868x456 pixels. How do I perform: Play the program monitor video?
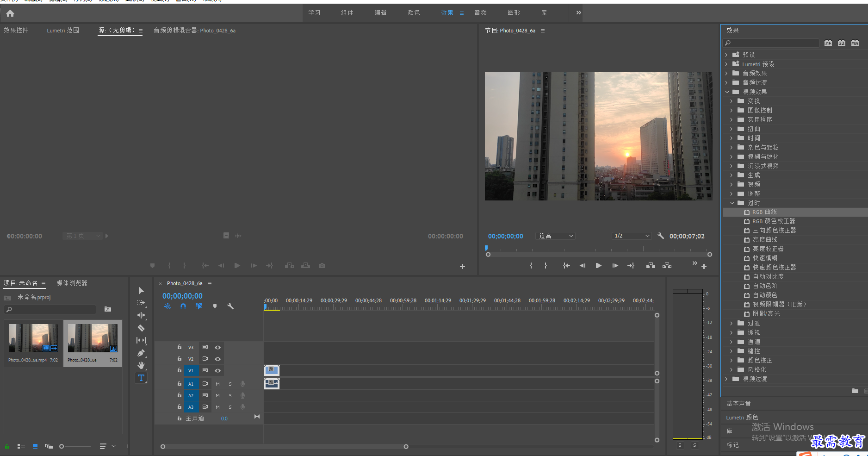[598, 266]
